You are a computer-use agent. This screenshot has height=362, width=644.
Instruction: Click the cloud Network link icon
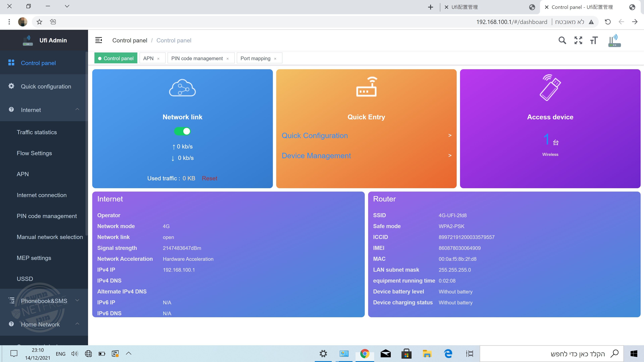click(x=182, y=88)
